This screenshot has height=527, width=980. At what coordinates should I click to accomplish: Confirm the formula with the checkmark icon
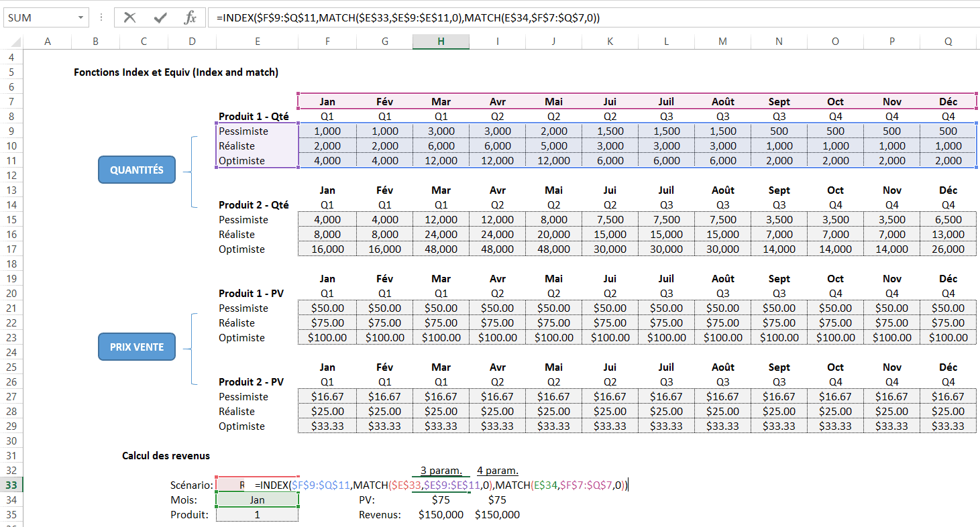click(160, 18)
